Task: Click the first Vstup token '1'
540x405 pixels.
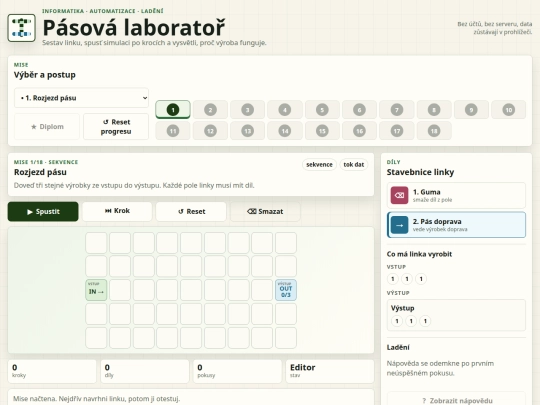Action: [393, 279]
